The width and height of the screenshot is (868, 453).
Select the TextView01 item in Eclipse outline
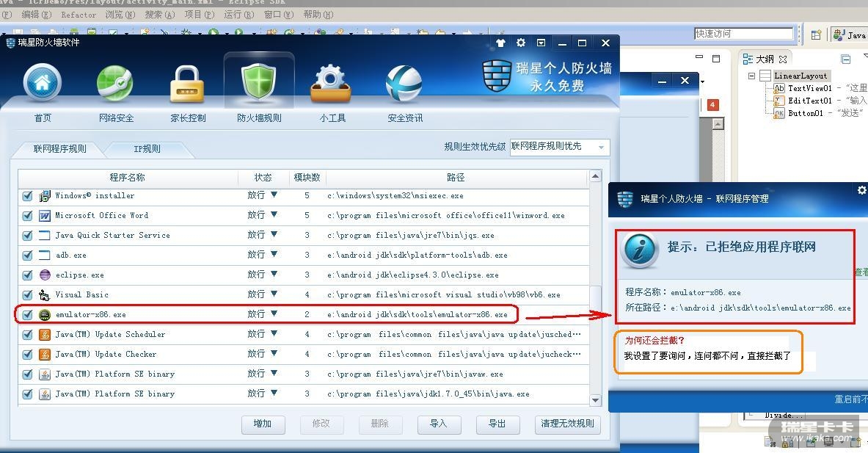click(x=809, y=88)
